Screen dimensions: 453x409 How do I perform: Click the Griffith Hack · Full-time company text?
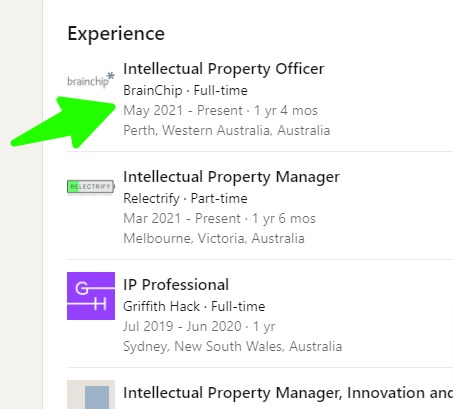click(194, 307)
